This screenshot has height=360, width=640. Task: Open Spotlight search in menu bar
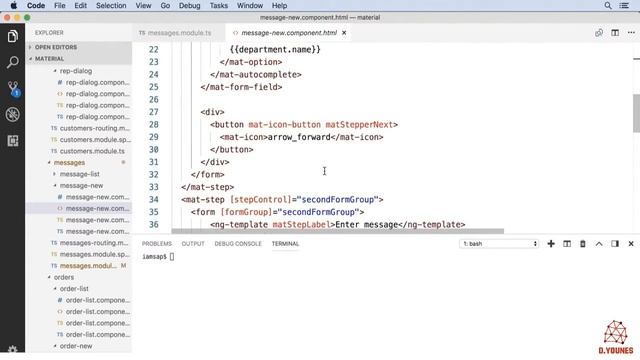tap(608, 5)
